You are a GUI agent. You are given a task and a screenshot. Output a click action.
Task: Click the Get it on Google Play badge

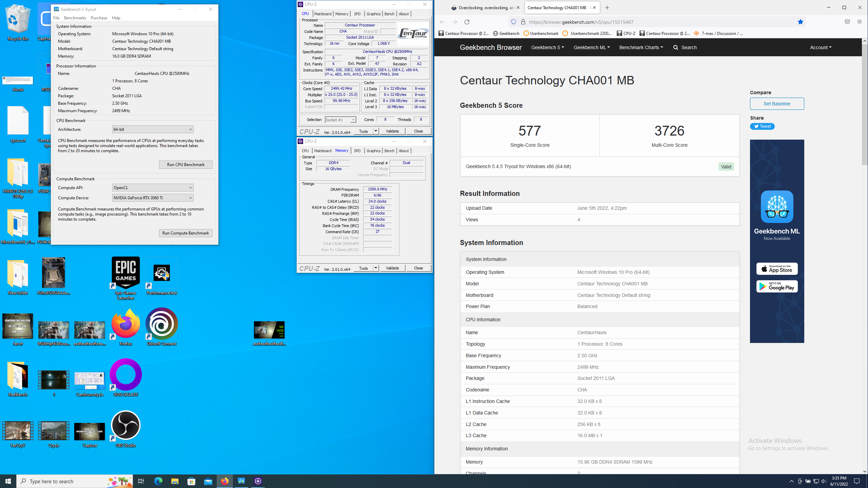777,286
